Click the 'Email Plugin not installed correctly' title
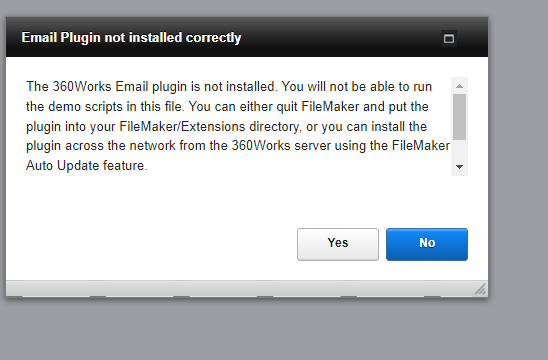 131,37
